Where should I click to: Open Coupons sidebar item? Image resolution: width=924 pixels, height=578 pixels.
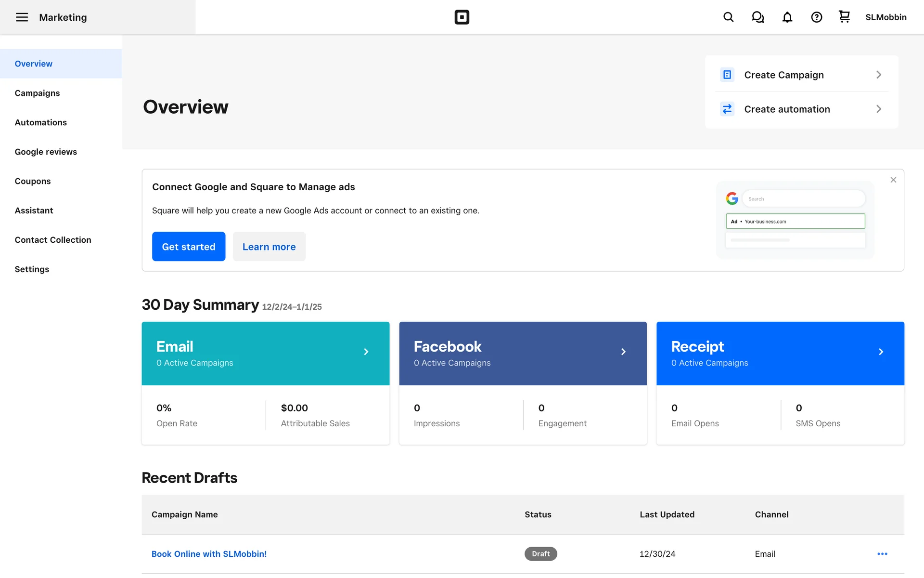click(x=33, y=181)
